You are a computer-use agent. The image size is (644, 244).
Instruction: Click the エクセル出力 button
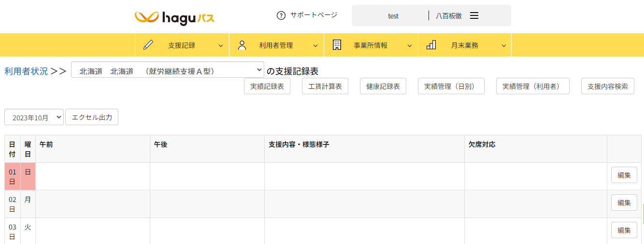(x=92, y=117)
